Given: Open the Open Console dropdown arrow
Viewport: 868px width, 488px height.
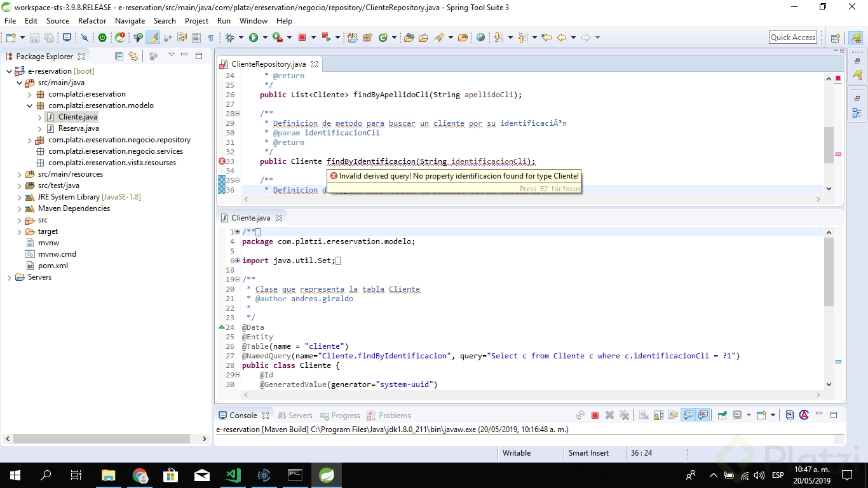Looking at the screenshot, I should [x=773, y=416].
